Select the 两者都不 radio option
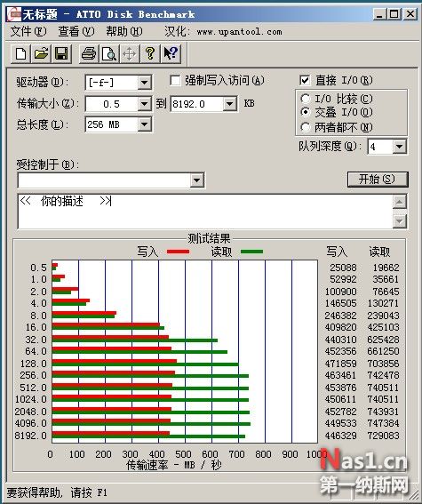The width and height of the screenshot is (422, 504). point(305,127)
